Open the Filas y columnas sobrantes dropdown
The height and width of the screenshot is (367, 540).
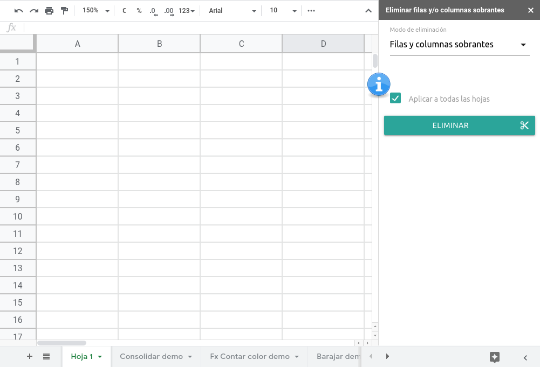point(459,44)
